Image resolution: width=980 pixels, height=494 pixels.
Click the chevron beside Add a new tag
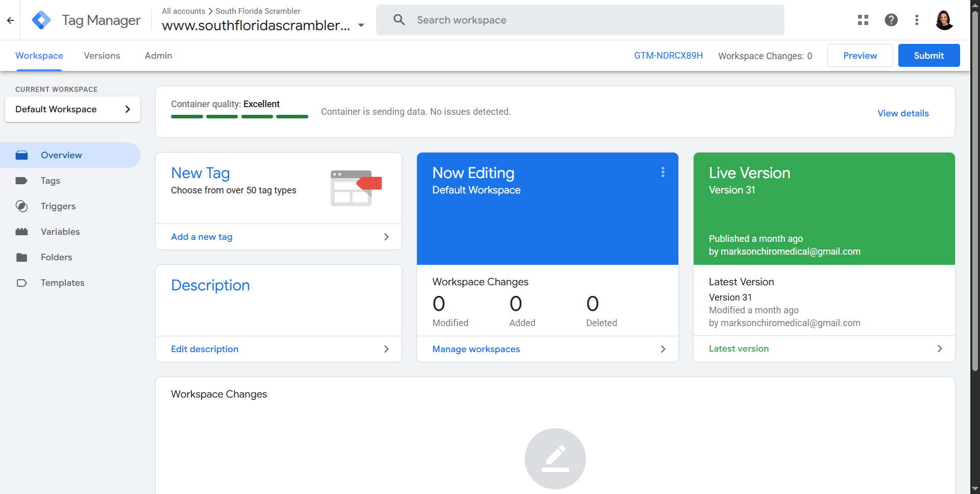click(386, 237)
